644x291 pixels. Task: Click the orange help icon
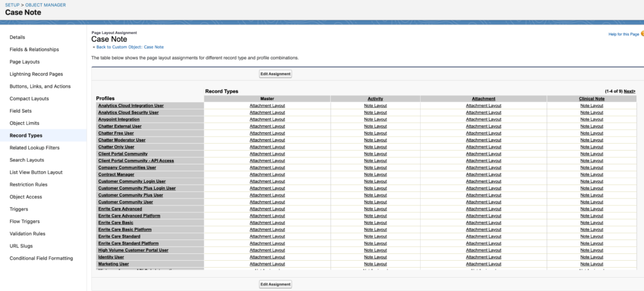pos(641,34)
